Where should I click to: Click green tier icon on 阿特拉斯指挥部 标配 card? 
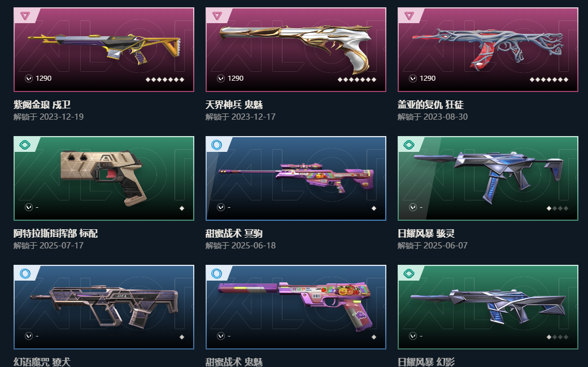coord(25,145)
